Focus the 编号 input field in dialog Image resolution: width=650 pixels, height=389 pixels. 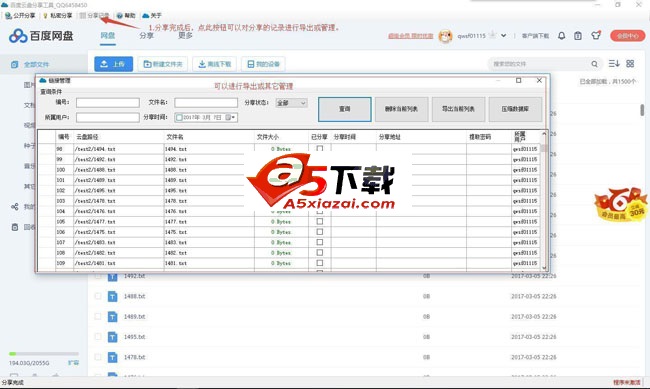click(108, 102)
